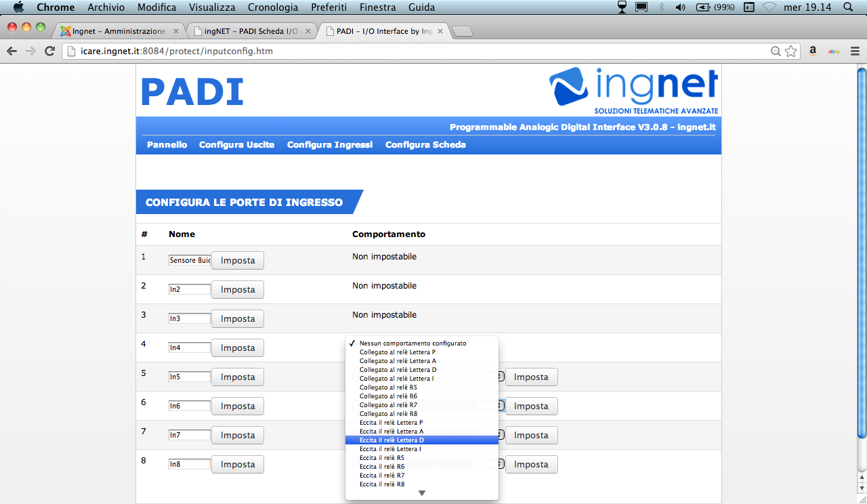Select Eccita il relè R8 option
Viewport: 867px width, 504px height.
(422, 484)
